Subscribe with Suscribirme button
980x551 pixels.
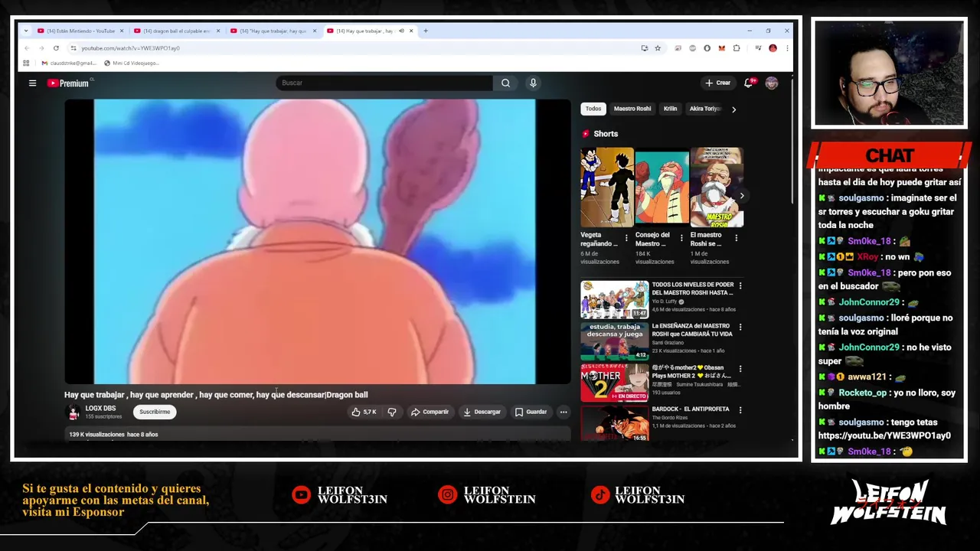[x=155, y=412]
